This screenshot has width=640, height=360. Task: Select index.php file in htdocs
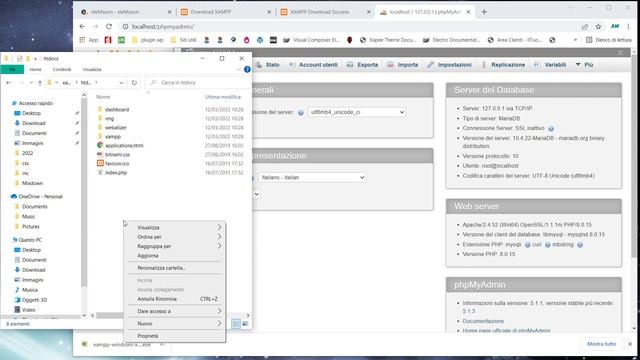116,172
